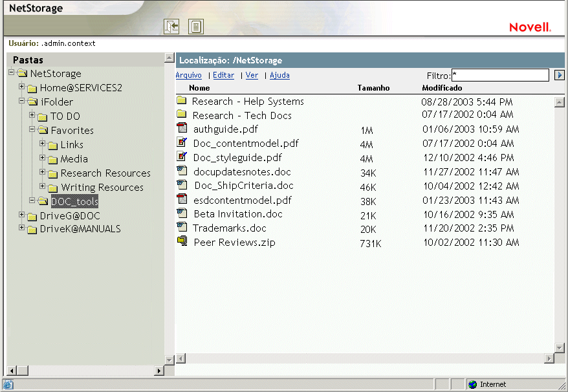This screenshot has width=568, height=392.
Task: Click folder pane horizontal scrollbar left arrow
Action: pos(12,371)
